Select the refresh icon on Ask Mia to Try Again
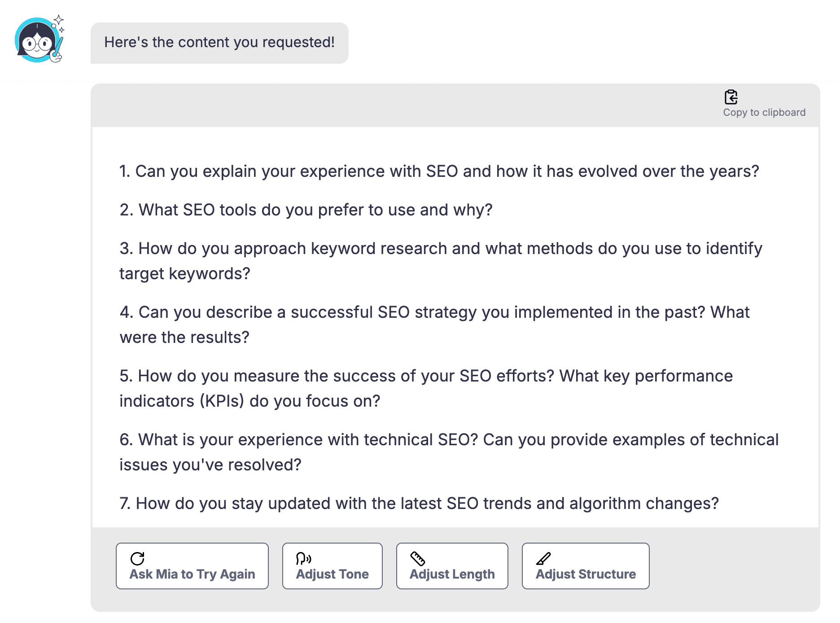 (137, 558)
